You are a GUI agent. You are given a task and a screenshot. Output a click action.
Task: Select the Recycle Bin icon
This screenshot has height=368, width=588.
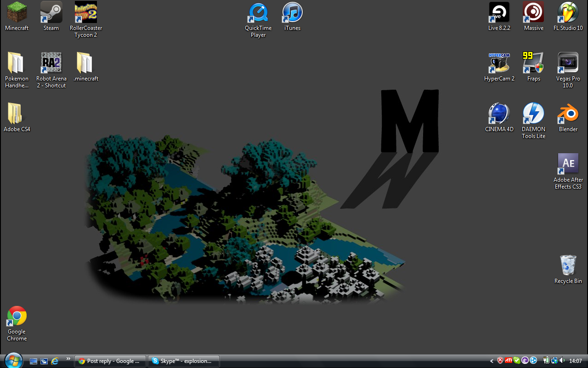pos(568,269)
